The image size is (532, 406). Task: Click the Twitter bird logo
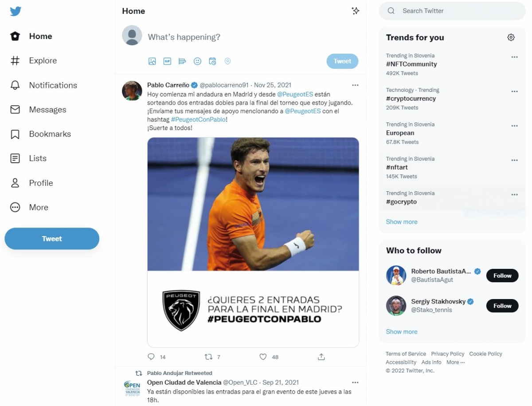pos(16,11)
